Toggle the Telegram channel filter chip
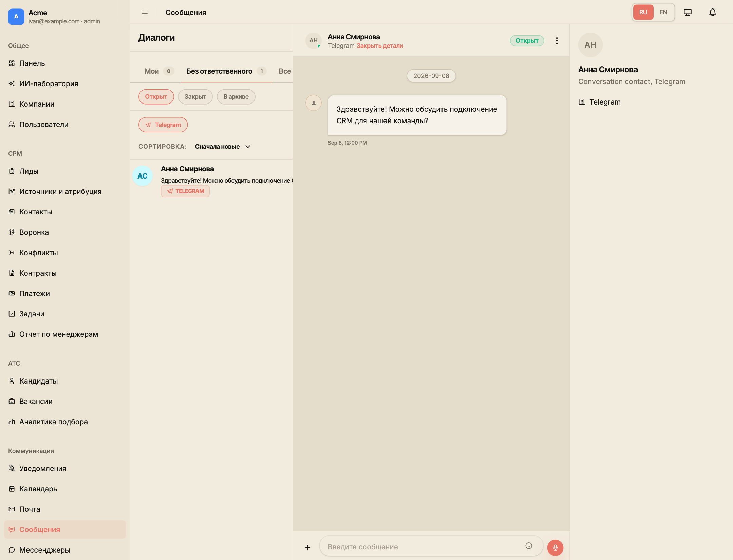Image resolution: width=733 pixels, height=560 pixels. [x=163, y=125]
